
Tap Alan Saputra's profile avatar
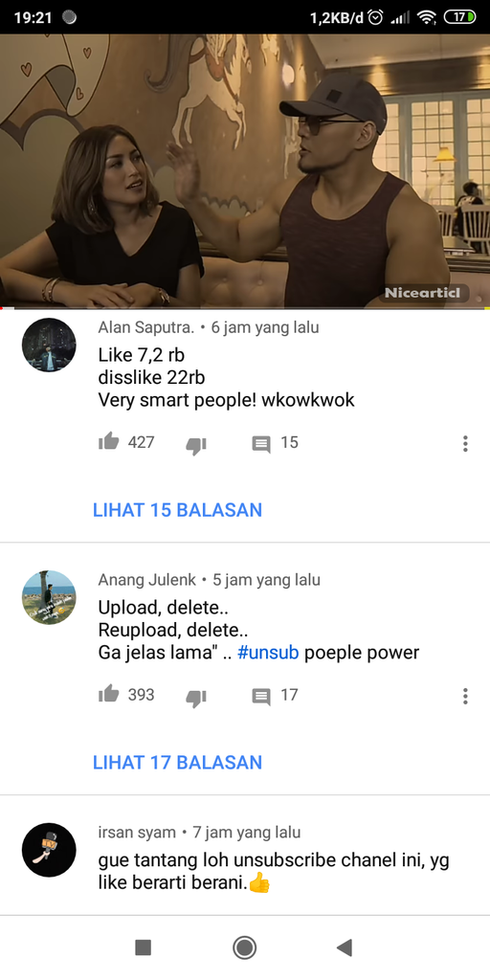coord(49,345)
